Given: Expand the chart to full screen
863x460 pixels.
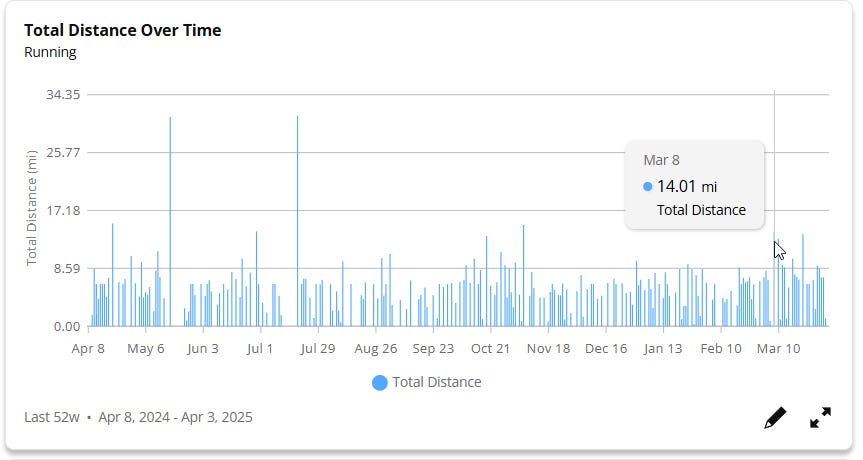Looking at the screenshot, I should (x=820, y=418).
